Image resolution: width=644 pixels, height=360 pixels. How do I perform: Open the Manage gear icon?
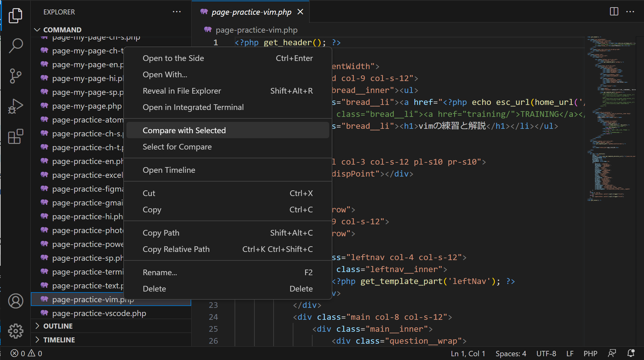coord(15,331)
